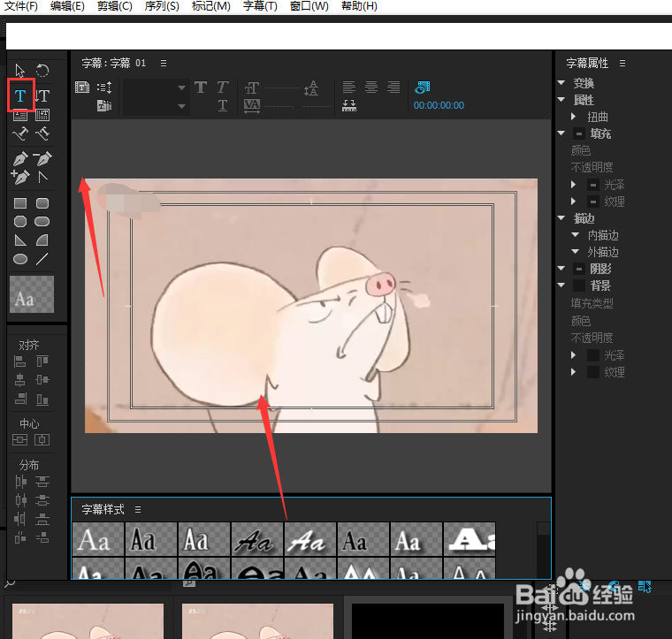Select the Rounded Corner Rectangle tool
672x639 pixels.
tap(42, 203)
